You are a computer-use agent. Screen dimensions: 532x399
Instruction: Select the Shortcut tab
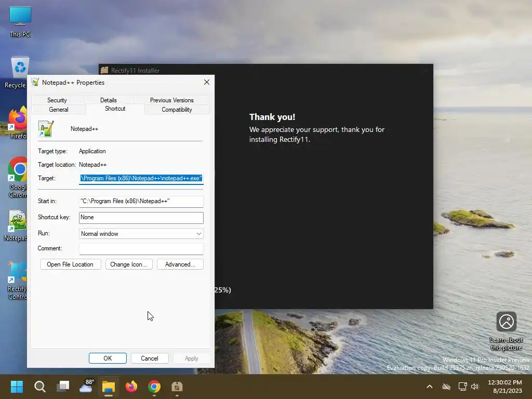[115, 109]
